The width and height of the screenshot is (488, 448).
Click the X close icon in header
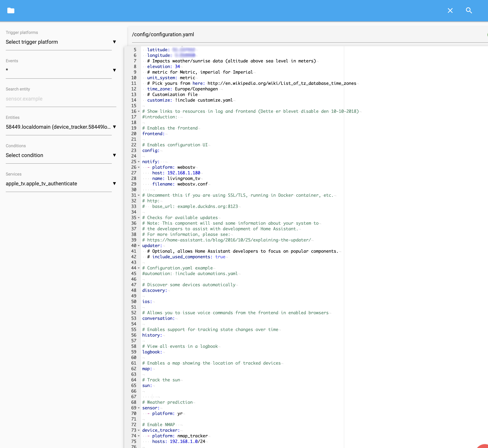[450, 10]
